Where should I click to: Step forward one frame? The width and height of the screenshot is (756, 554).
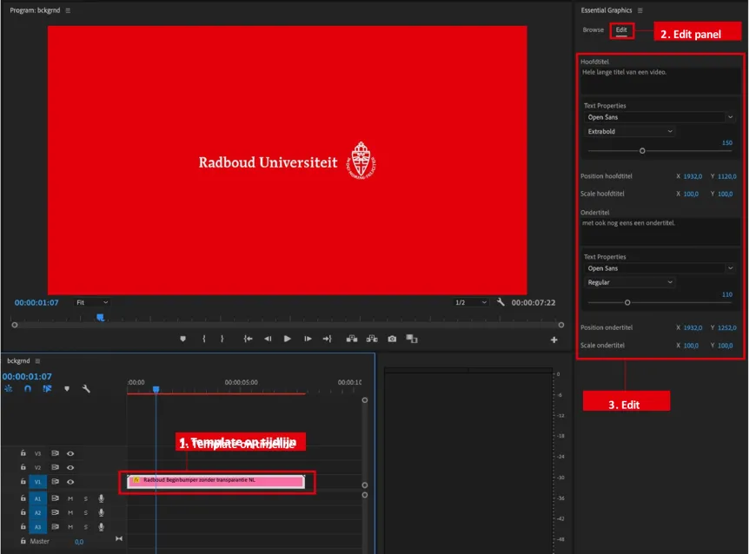[x=308, y=340]
